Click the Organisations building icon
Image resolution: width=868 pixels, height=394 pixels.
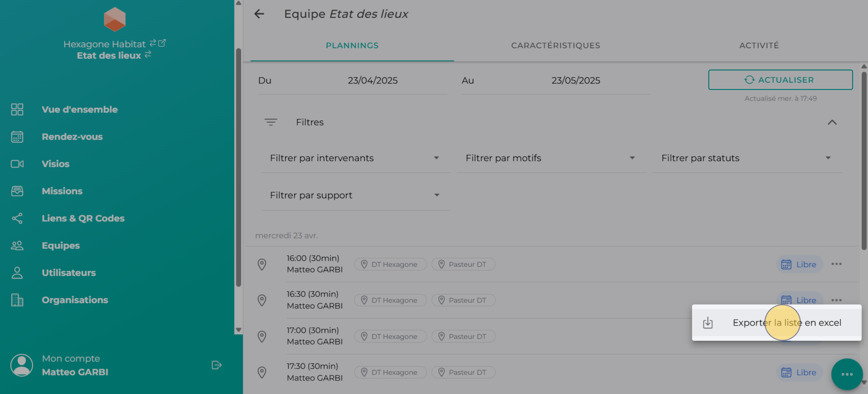coord(17,300)
